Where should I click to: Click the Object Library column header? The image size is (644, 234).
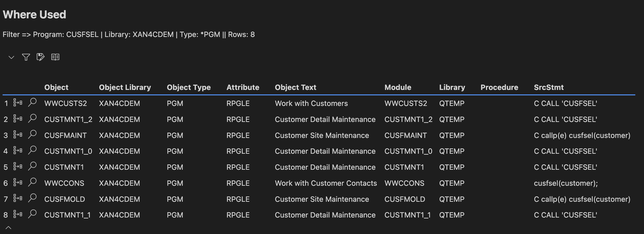125,87
